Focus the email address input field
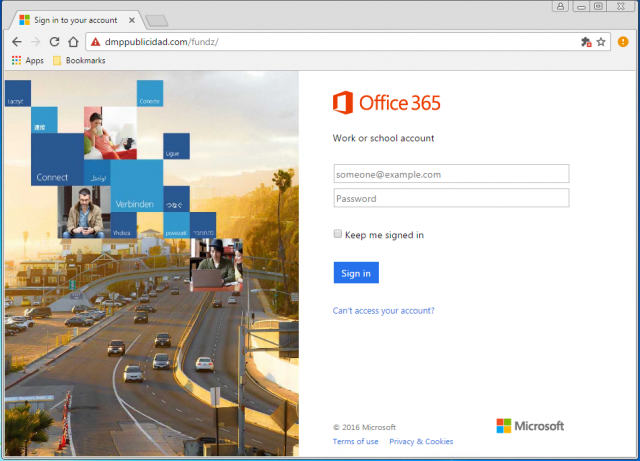 pyautogui.click(x=451, y=174)
